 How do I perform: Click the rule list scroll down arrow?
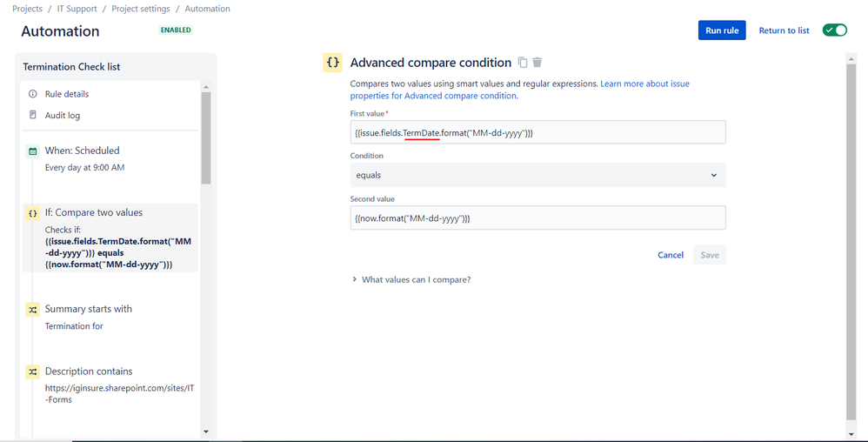click(x=206, y=432)
